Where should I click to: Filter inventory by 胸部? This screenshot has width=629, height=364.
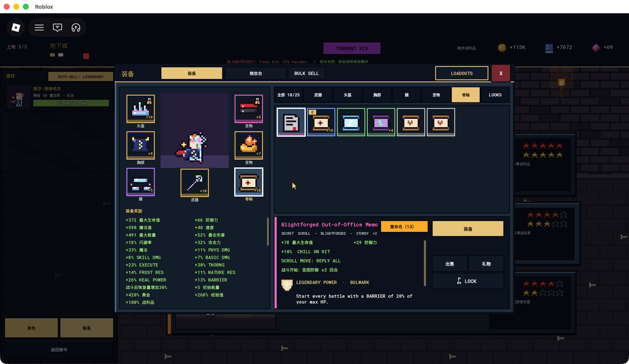(377, 95)
